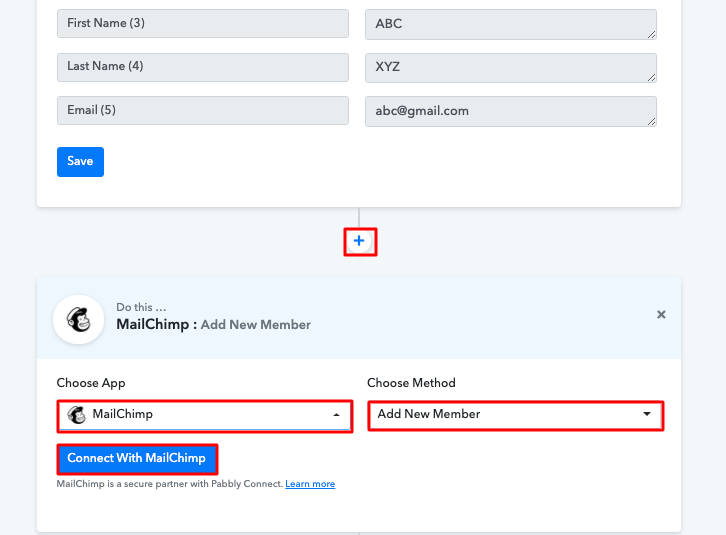This screenshot has width=726, height=535.
Task: Close the MailChimp action step
Action: tap(661, 315)
